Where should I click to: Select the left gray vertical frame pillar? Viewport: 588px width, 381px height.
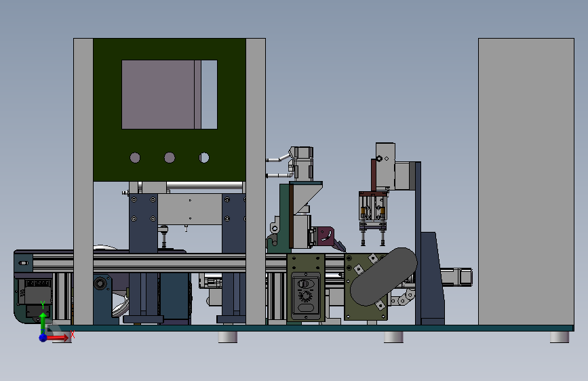click(83, 182)
